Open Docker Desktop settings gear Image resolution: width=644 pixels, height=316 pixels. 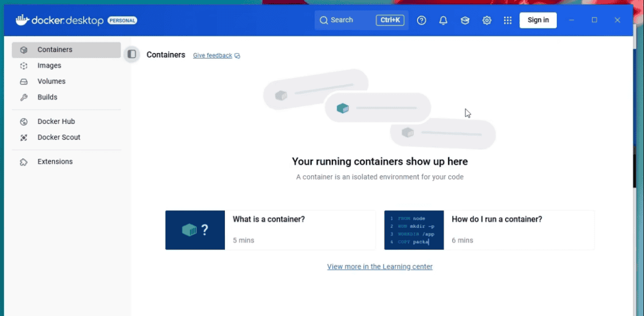tap(487, 20)
